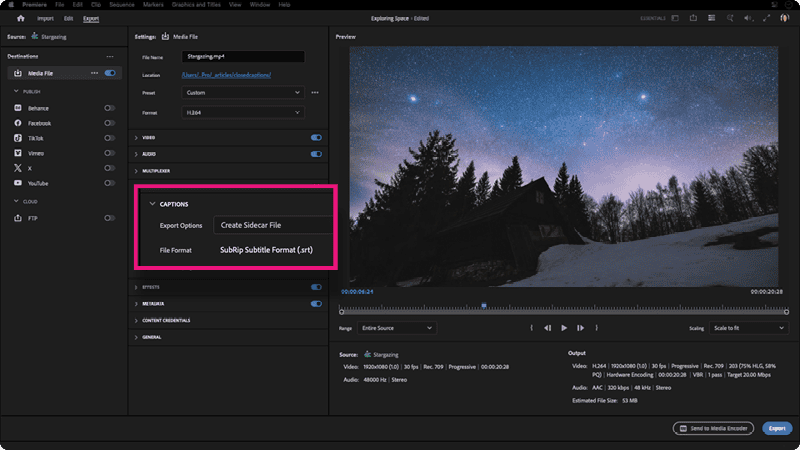Click the audio speaker icon in header
This screenshot has width=800, height=450.
(x=748, y=18)
